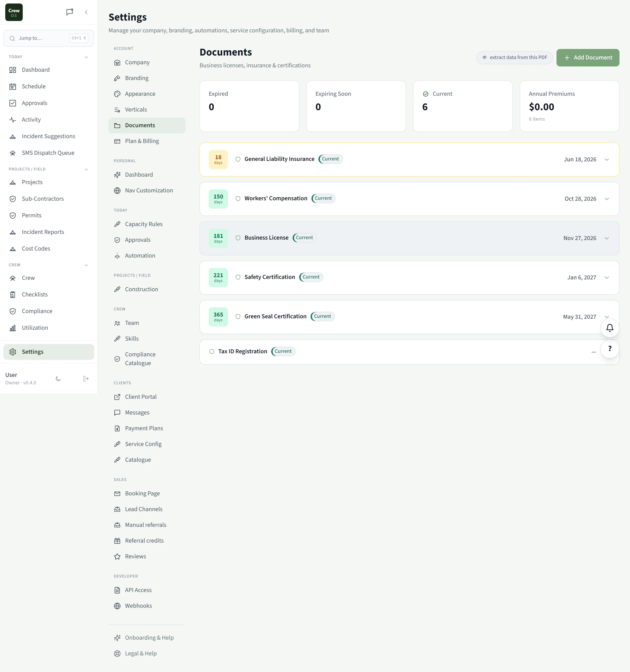
Task: Select the Tax ID Registration document row
Action: click(x=409, y=352)
